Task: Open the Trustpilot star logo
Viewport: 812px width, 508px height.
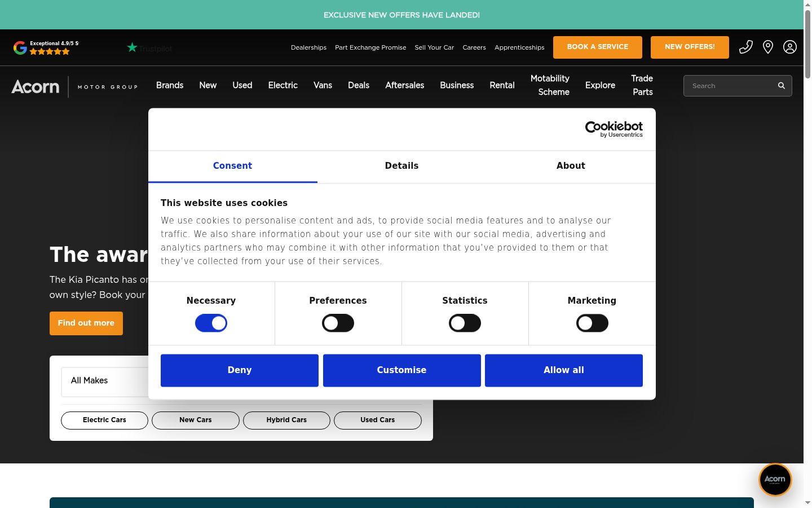Action: pyautogui.click(x=149, y=48)
